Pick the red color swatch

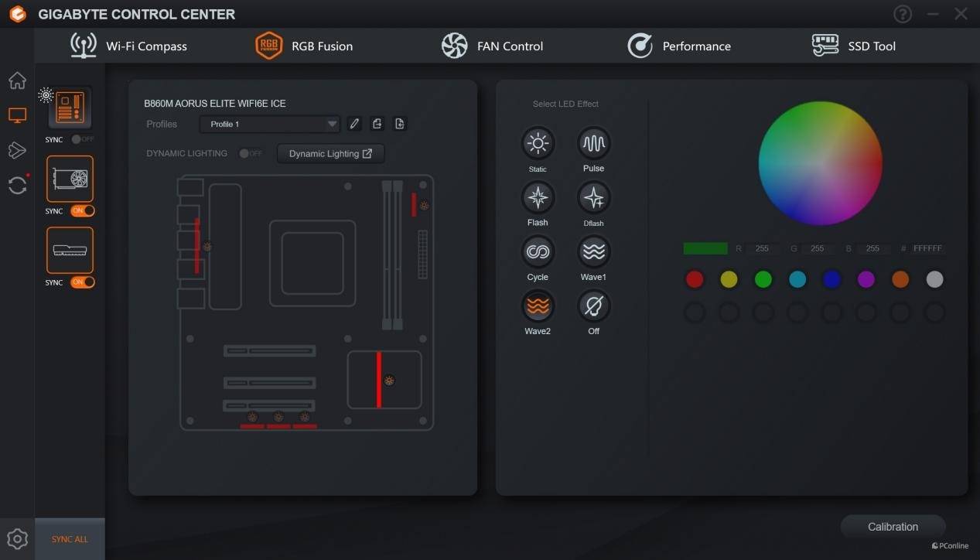pos(695,279)
